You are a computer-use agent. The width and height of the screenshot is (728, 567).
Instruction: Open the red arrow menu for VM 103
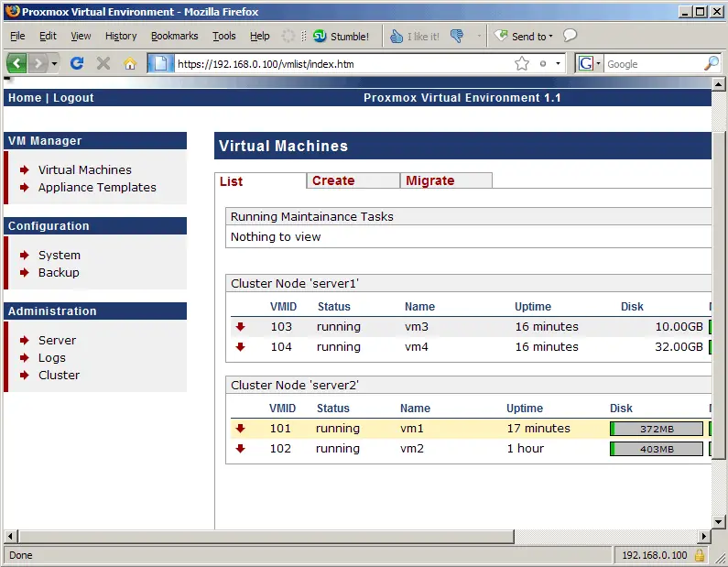pos(240,327)
